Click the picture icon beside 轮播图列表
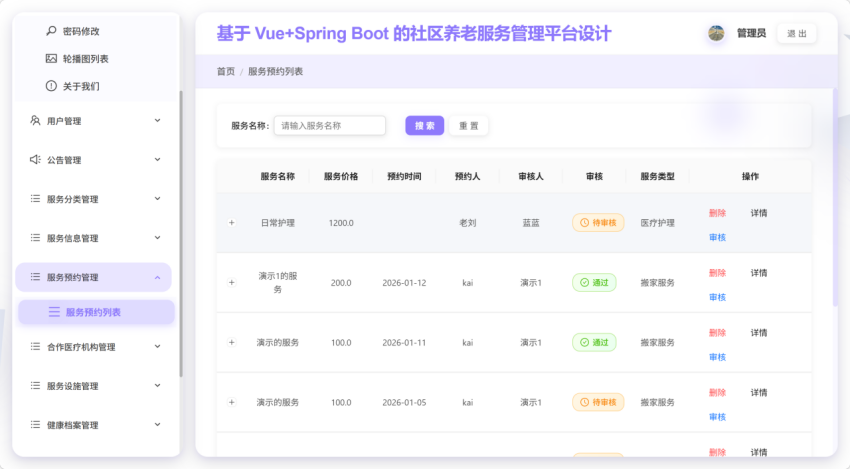850x469 pixels. coord(51,59)
